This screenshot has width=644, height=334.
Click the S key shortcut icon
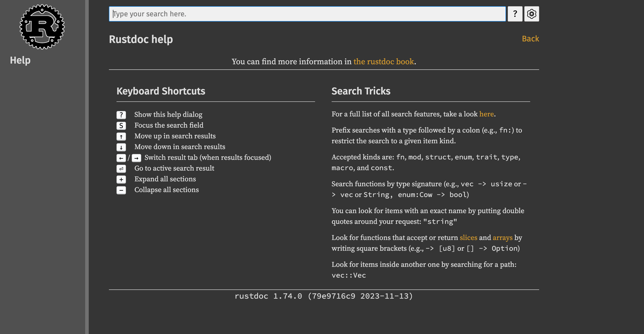pos(121,126)
